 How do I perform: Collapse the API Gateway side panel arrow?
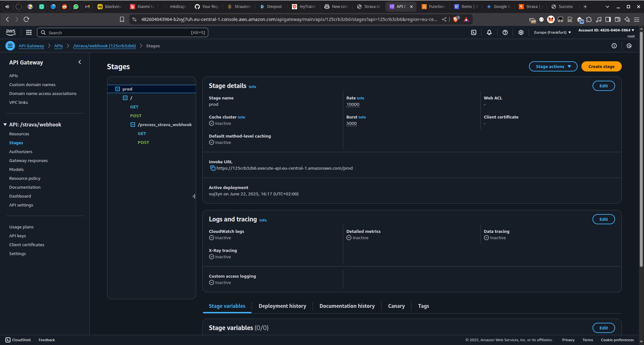(80, 62)
